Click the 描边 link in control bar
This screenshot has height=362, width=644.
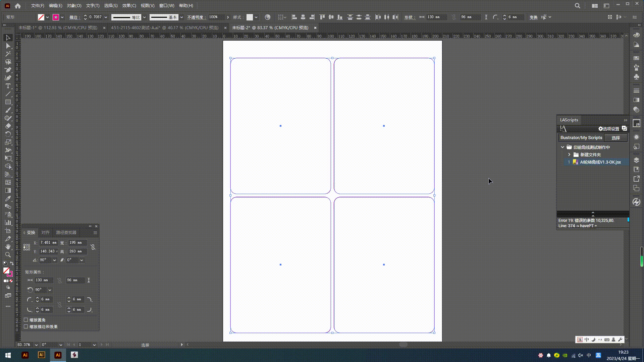[x=74, y=17]
